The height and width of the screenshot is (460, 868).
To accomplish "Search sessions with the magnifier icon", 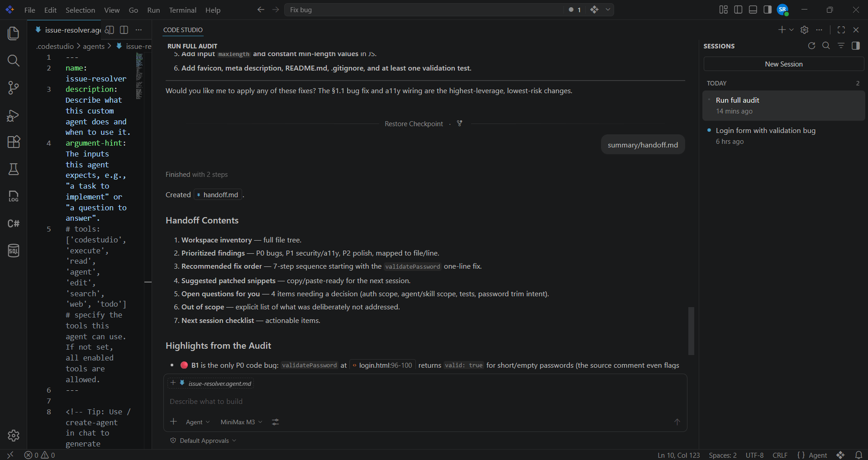I will [826, 46].
